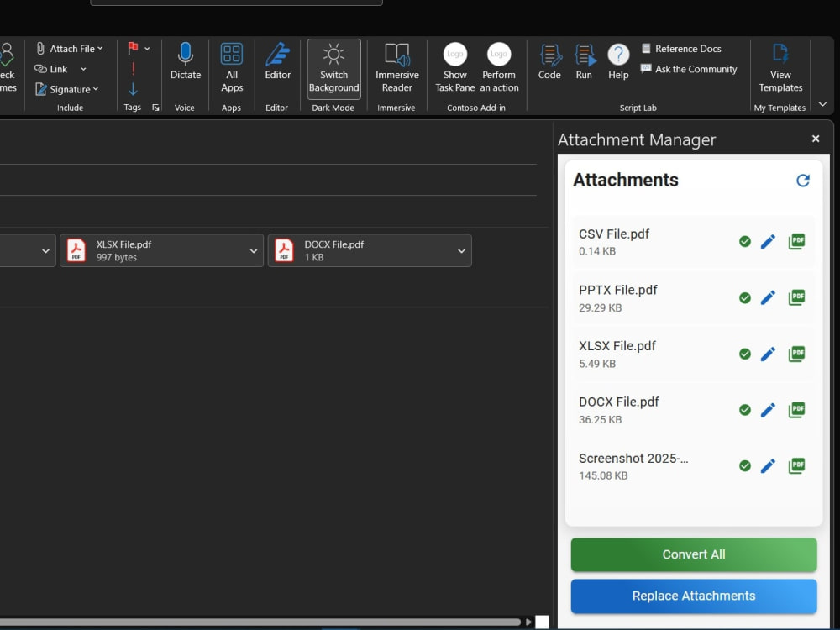Click the horizontal scrollbar right arrow
The image size is (840, 630).
528,622
